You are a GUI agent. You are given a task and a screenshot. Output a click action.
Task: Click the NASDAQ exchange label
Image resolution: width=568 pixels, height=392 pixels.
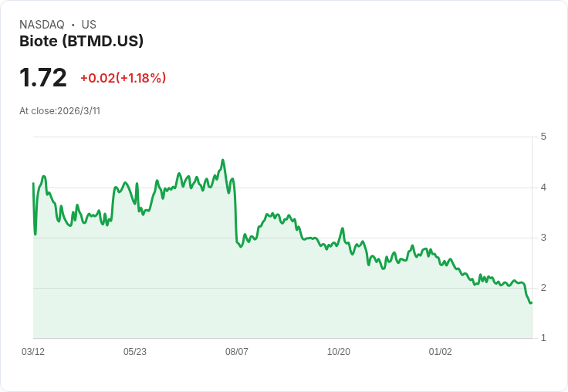point(42,25)
